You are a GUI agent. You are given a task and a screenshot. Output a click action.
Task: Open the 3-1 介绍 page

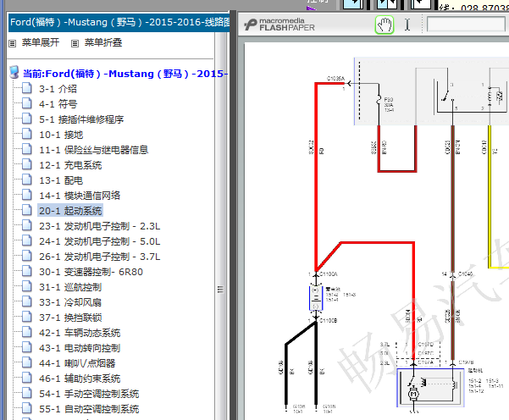point(58,89)
